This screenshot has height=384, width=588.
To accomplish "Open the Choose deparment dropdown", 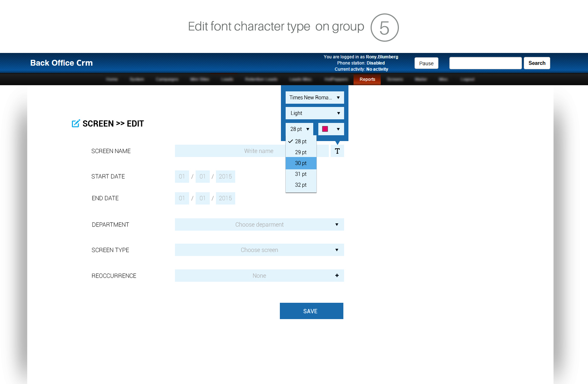I will click(260, 224).
